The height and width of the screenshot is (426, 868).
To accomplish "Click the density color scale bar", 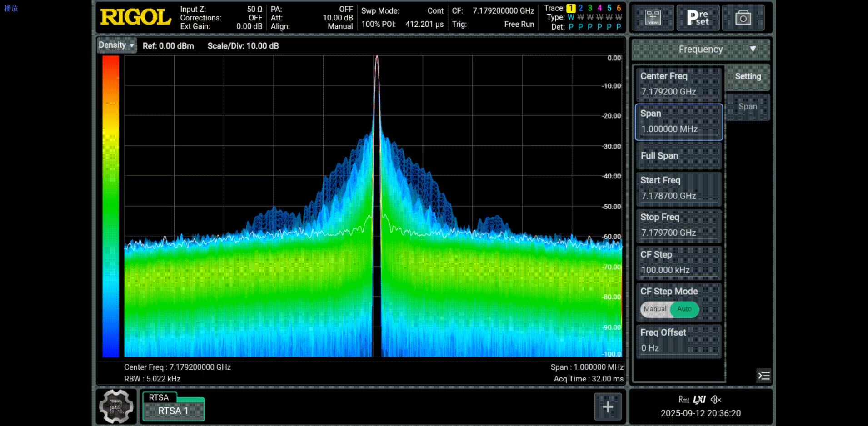I will click(x=110, y=206).
